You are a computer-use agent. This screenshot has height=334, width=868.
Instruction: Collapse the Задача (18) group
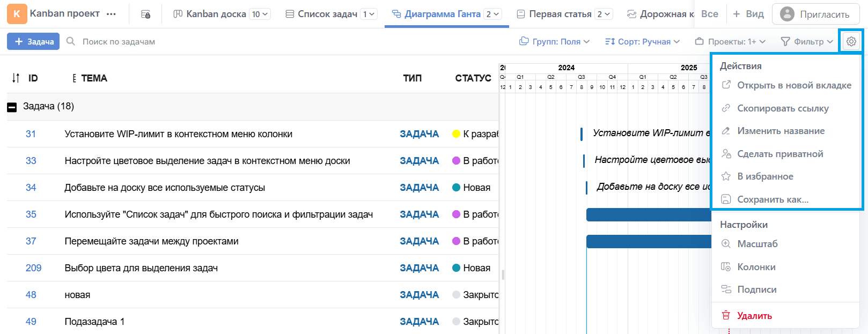pyautogui.click(x=12, y=107)
